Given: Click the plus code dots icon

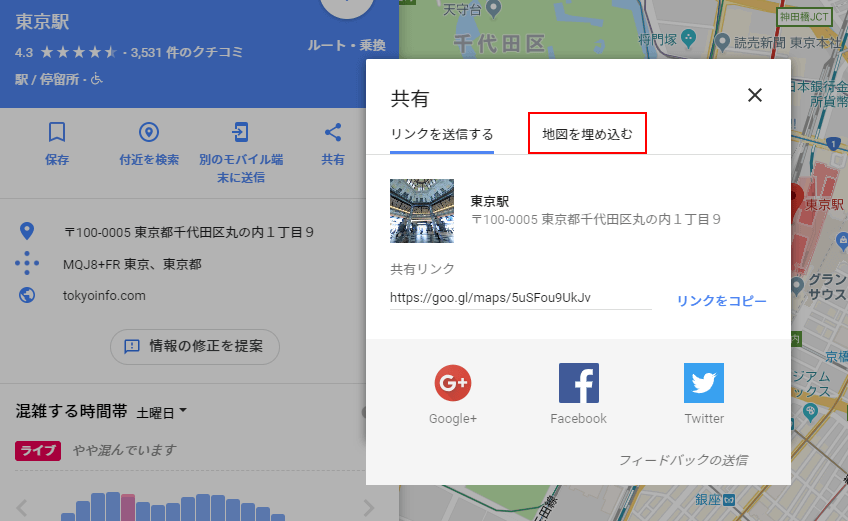Looking at the screenshot, I should click(x=26, y=263).
